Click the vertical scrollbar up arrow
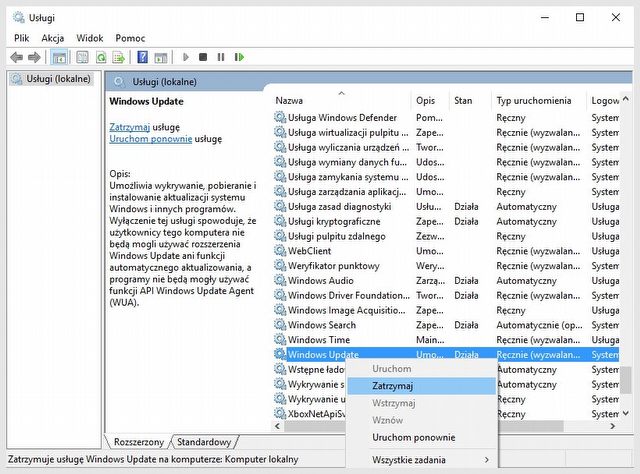The image size is (640, 474). pos(626,99)
